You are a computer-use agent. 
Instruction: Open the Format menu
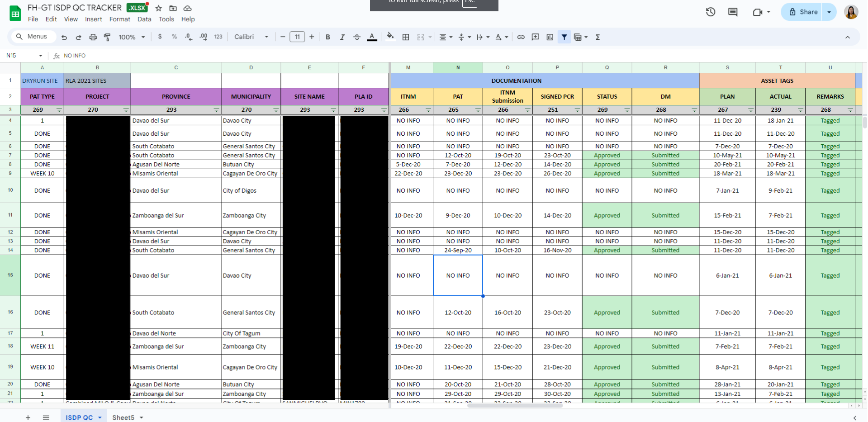pos(120,19)
